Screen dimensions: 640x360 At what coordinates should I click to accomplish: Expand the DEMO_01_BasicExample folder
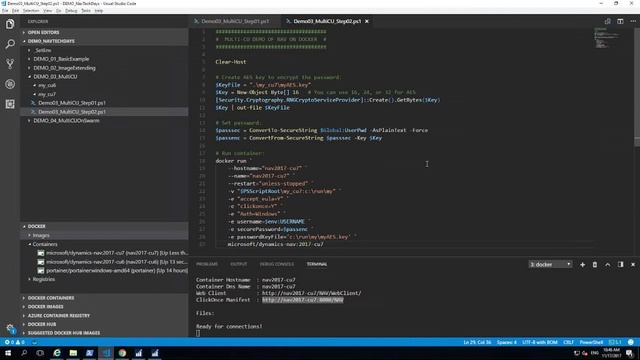point(61,59)
